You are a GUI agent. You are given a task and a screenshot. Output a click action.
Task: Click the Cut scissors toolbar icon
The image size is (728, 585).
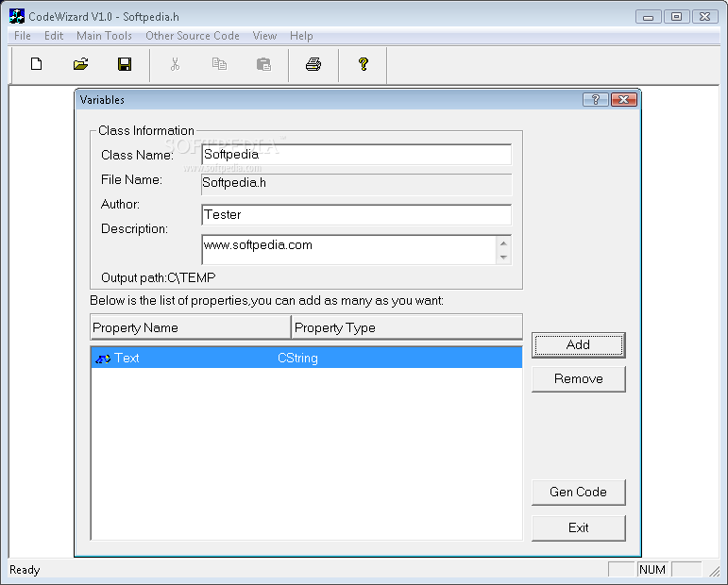[175, 64]
